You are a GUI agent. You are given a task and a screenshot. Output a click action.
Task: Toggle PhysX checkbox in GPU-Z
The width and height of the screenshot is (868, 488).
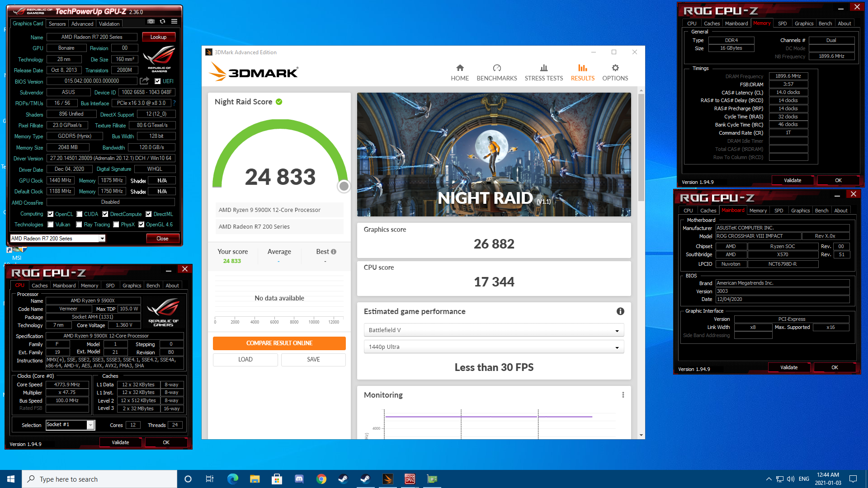116,225
